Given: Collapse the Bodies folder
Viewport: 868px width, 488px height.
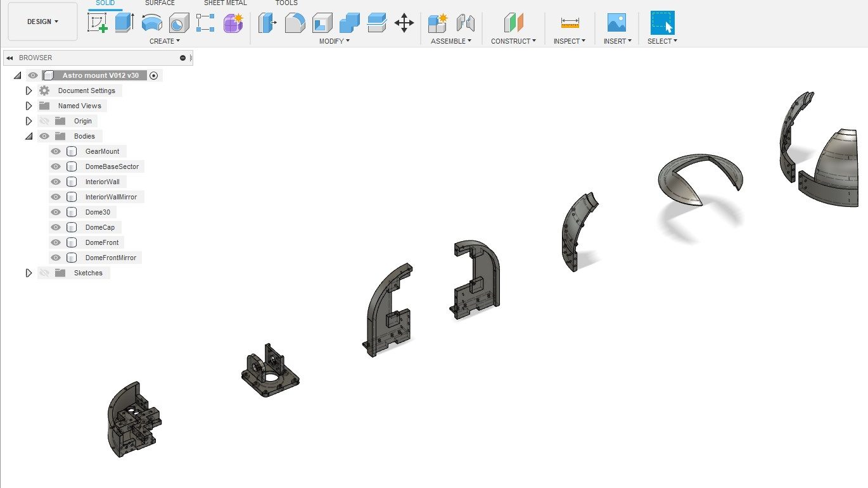Looking at the screenshot, I should (x=29, y=136).
